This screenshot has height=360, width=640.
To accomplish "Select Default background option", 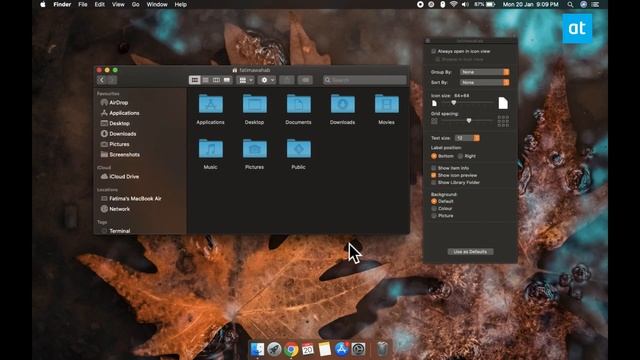I will tap(434, 201).
